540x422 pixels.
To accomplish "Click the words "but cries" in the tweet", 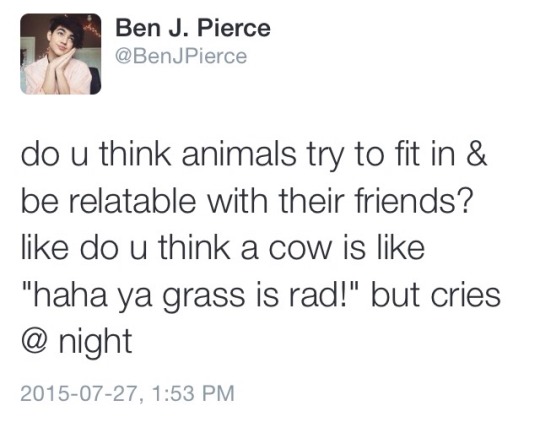I will click(436, 295).
